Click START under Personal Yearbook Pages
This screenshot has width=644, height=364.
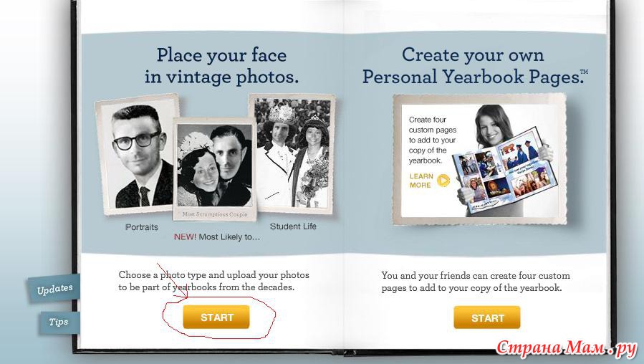coord(487,317)
